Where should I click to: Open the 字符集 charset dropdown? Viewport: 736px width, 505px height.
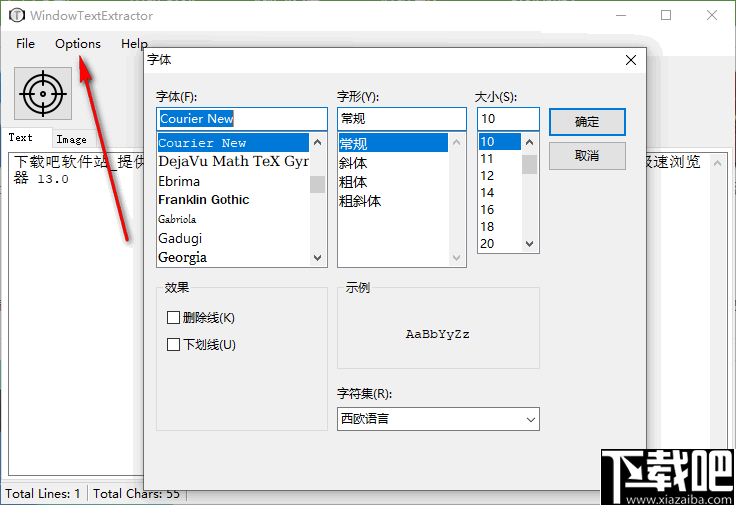point(438,419)
